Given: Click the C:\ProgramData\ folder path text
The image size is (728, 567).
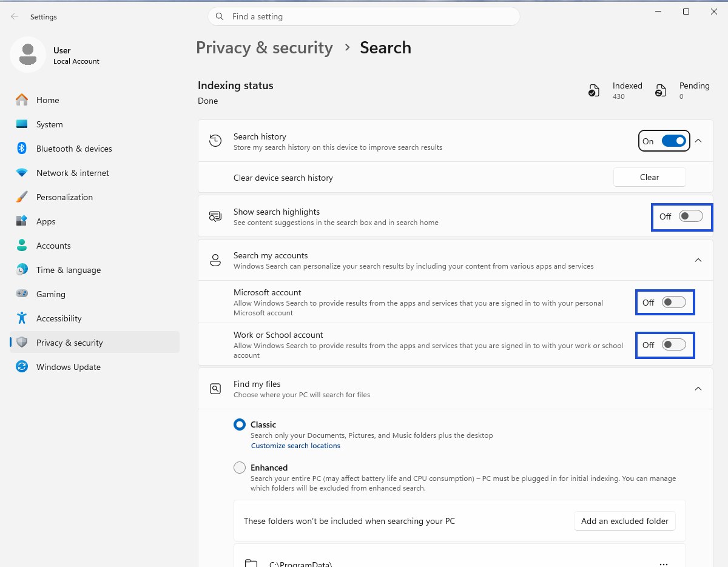Looking at the screenshot, I should 300,564.
